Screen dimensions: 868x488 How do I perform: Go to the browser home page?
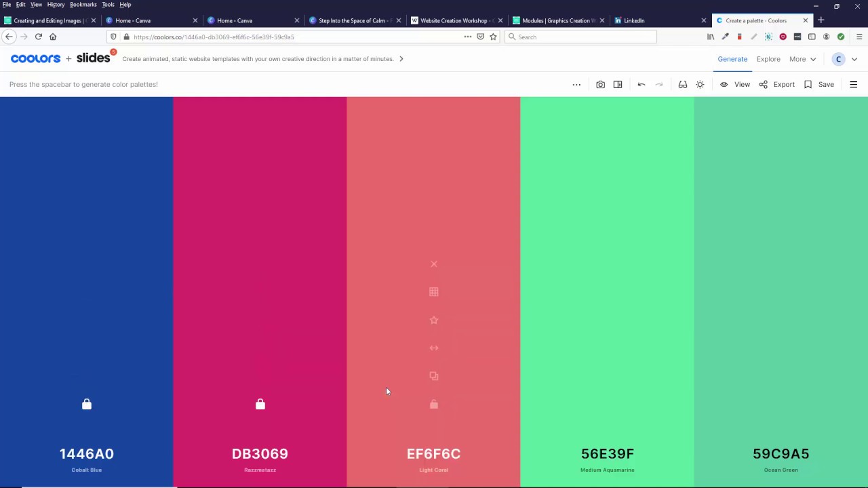(53, 37)
